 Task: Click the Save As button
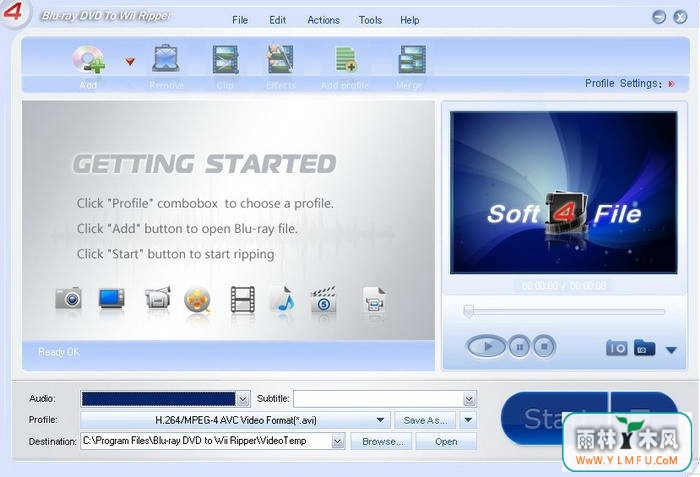pos(425,420)
